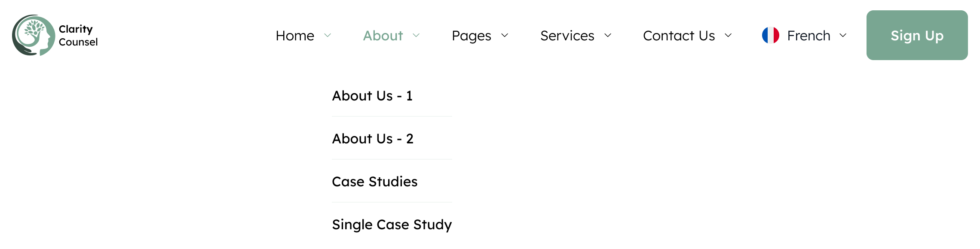
Task: Navigate to Case Studies
Action: pyautogui.click(x=374, y=182)
